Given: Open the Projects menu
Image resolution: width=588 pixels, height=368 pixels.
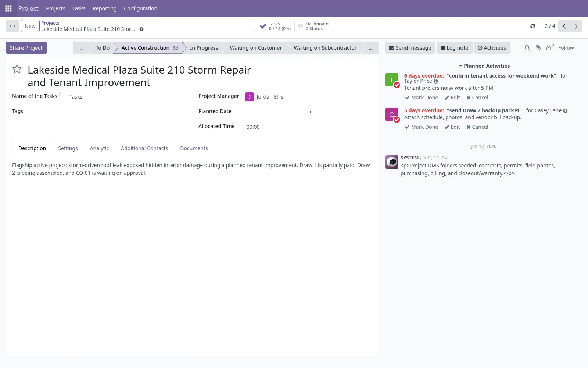Looking at the screenshot, I should click(55, 8).
